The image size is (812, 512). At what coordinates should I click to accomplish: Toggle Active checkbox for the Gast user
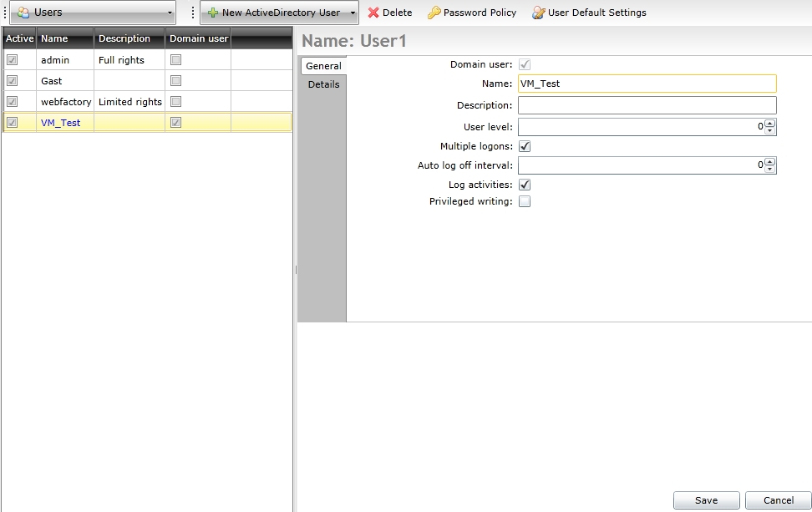pyautogui.click(x=13, y=81)
